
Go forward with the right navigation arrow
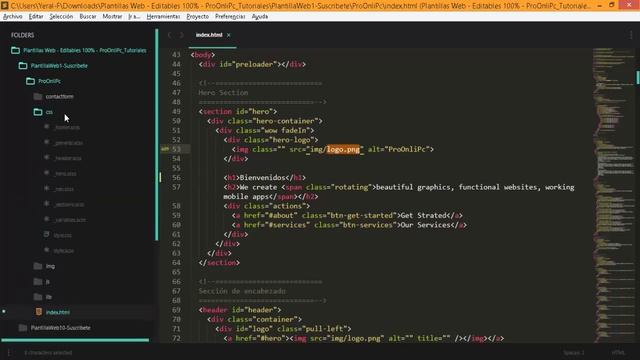(x=182, y=35)
